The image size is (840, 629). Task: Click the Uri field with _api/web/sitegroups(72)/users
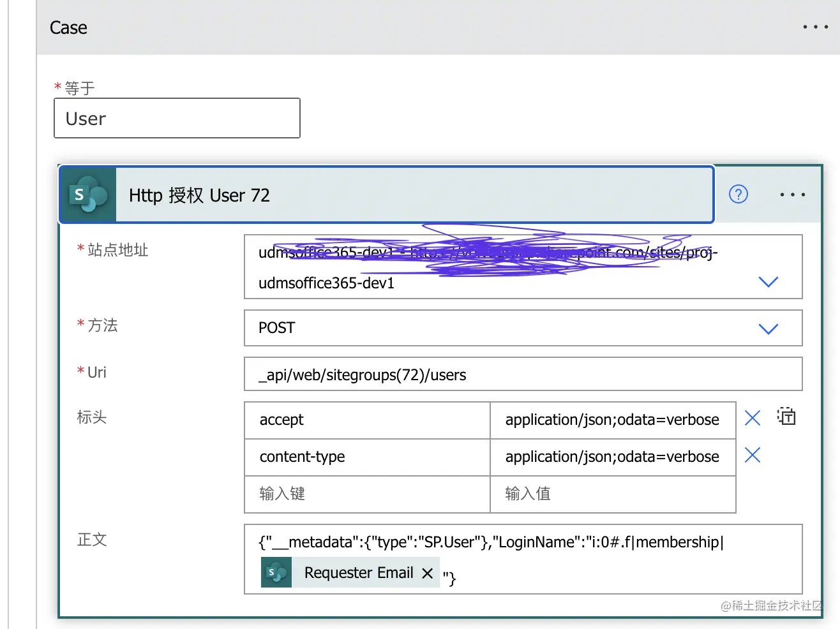point(523,374)
